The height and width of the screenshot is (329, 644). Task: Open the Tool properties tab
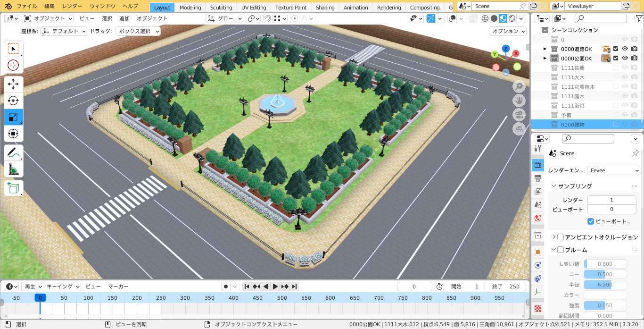point(538,148)
